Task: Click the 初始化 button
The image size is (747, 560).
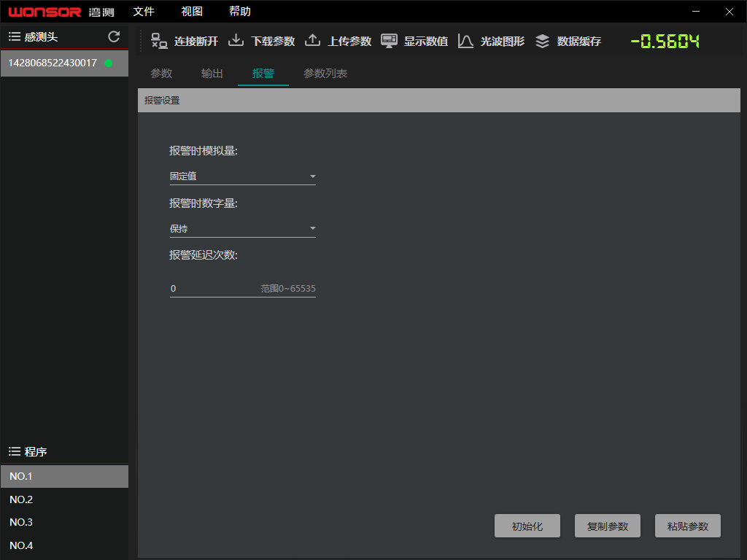Action: 527,526
